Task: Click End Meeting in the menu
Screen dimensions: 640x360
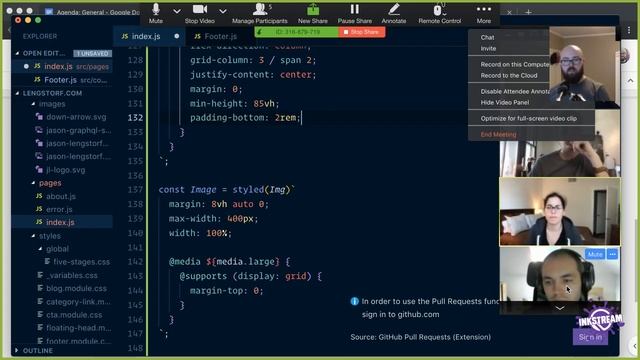Action: pos(498,134)
